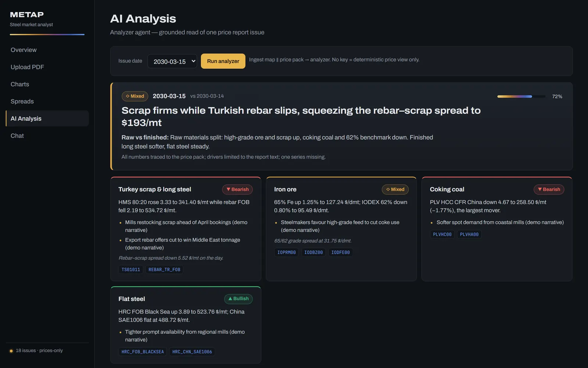Screen dimensions: 588x368
Task: Switch to the Spreads page
Action: point(47,102)
